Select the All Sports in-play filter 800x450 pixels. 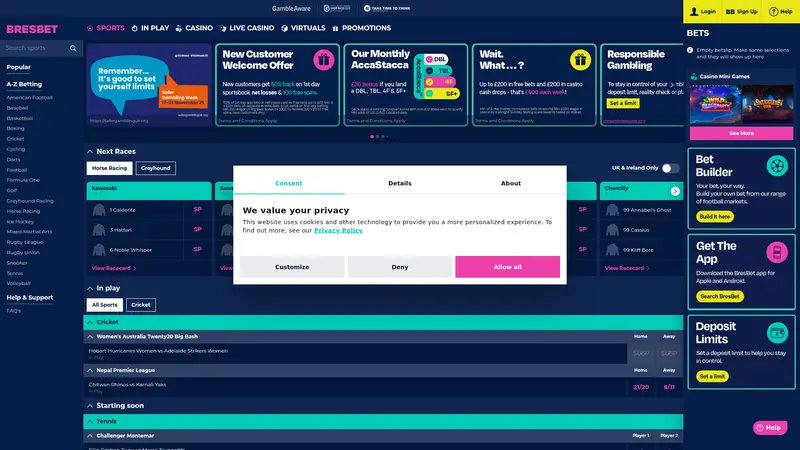point(105,305)
